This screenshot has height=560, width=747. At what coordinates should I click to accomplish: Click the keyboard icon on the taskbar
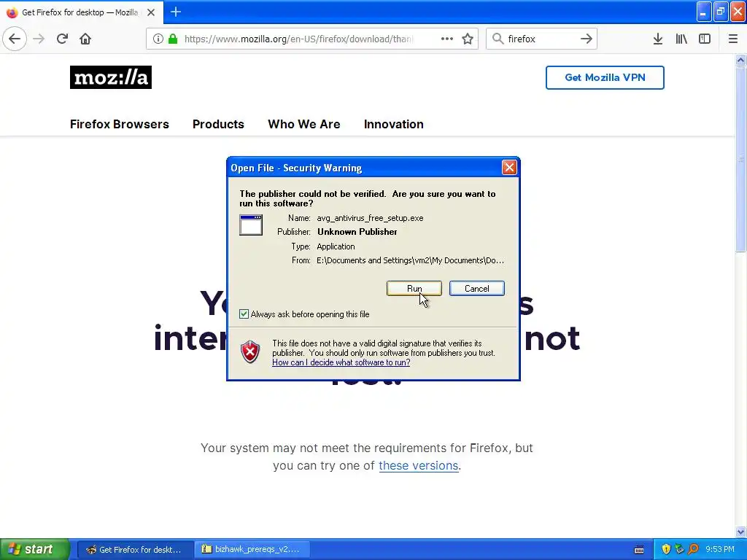point(639,550)
